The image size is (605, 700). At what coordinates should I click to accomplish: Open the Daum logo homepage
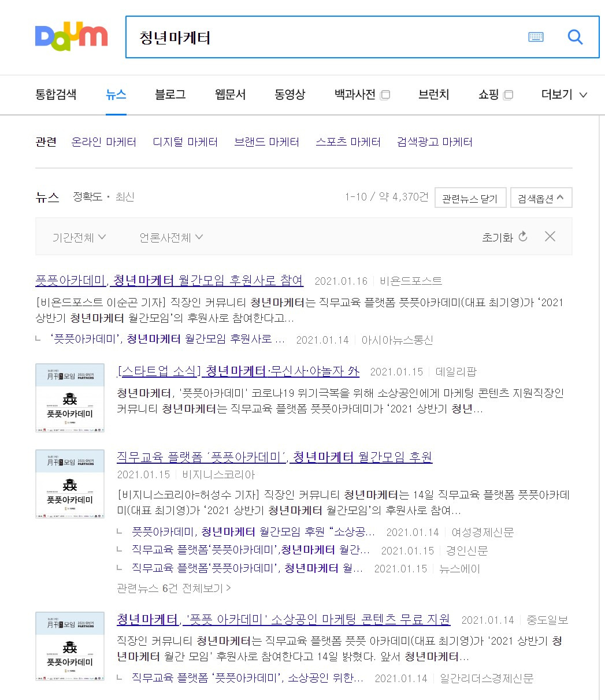[x=71, y=36]
